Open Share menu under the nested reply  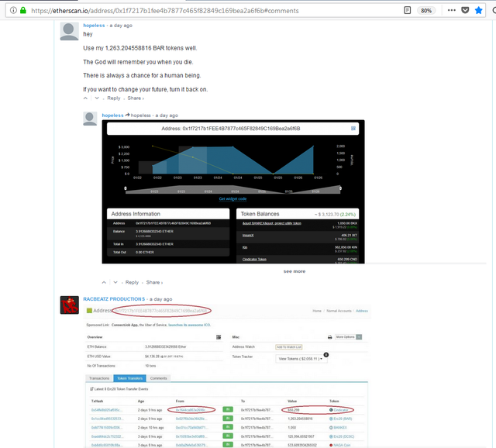tap(154, 282)
